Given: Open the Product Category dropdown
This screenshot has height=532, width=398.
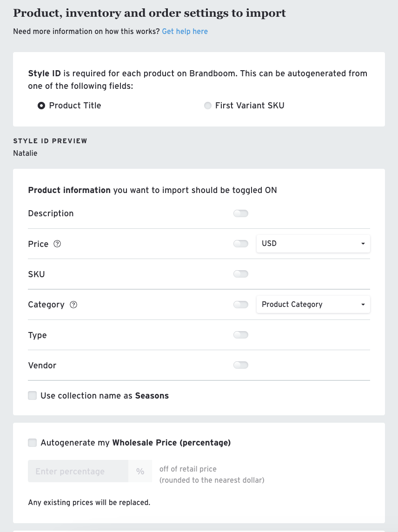Looking at the screenshot, I should [x=313, y=304].
